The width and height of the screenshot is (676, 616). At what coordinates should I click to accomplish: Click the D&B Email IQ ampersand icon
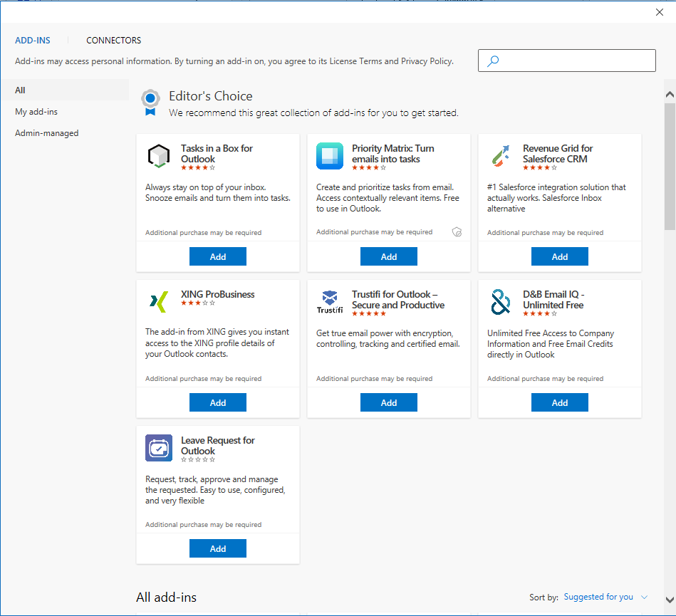click(x=501, y=302)
